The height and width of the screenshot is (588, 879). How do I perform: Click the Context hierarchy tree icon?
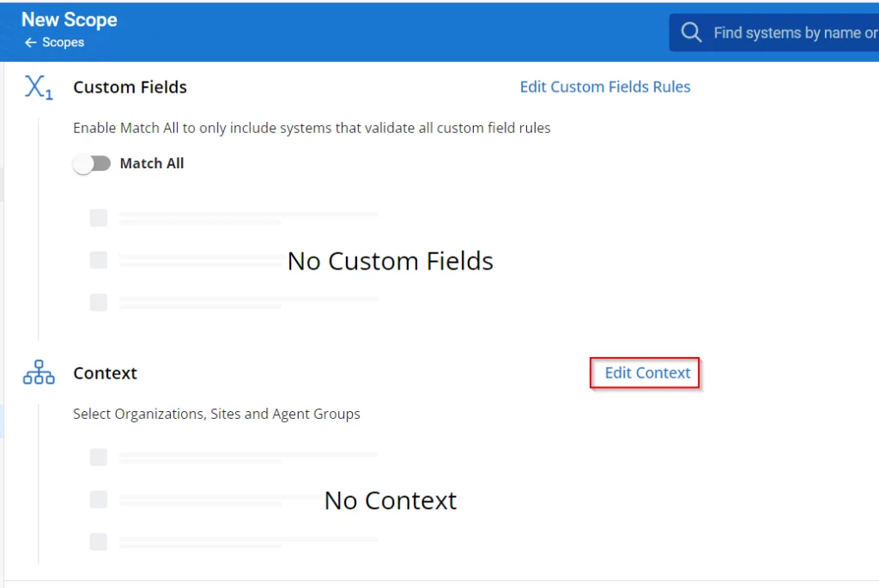(x=39, y=373)
